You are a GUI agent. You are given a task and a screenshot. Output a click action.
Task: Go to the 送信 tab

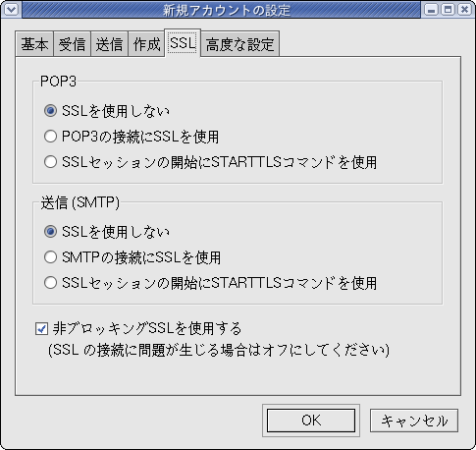[x=109, y=44]
